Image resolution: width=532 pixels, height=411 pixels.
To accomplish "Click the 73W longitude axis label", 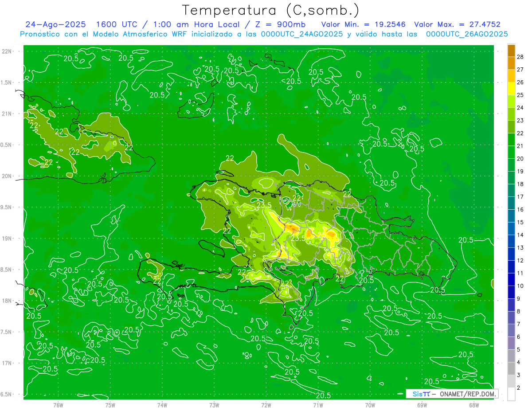I will (x=214, y=405).
